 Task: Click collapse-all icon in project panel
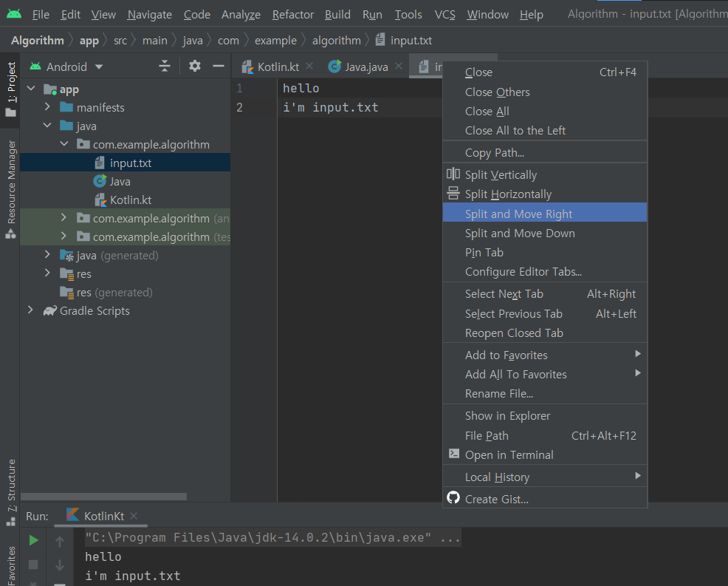tap(165, 66)
